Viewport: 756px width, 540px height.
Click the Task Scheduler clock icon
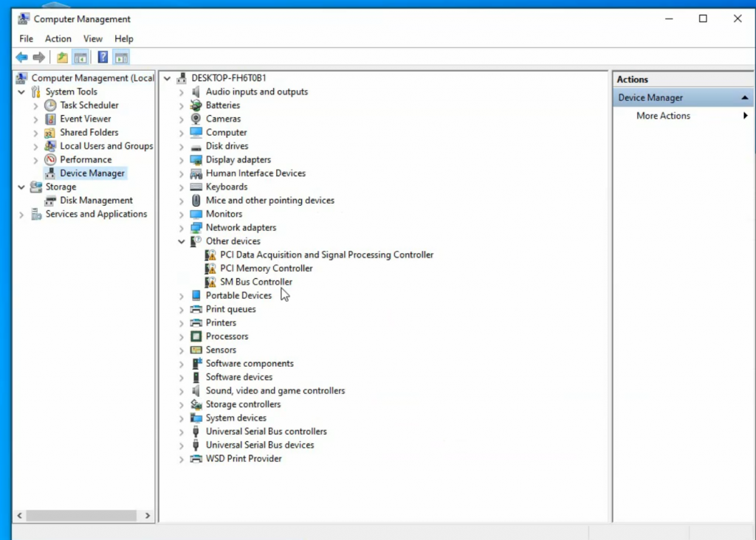(50, 105)
